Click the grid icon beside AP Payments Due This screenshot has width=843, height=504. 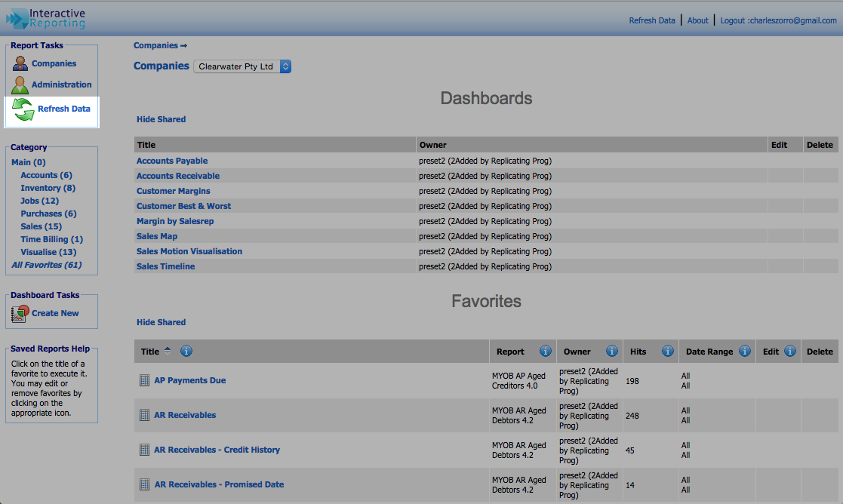point(144,380)
